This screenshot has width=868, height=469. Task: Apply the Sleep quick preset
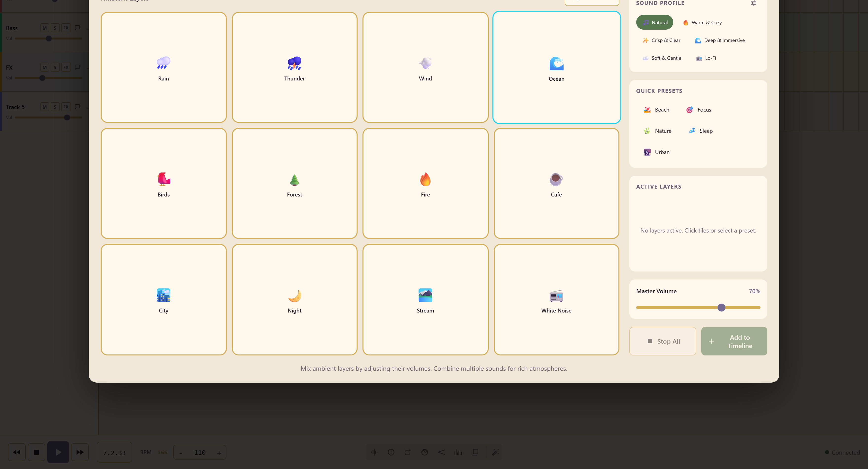[700, 131]
